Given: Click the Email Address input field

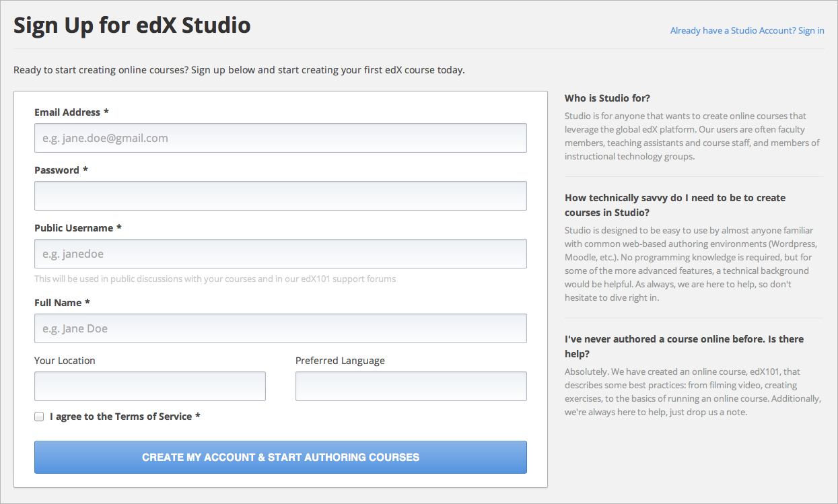Looking at the screenshot, I should (280, 138).
